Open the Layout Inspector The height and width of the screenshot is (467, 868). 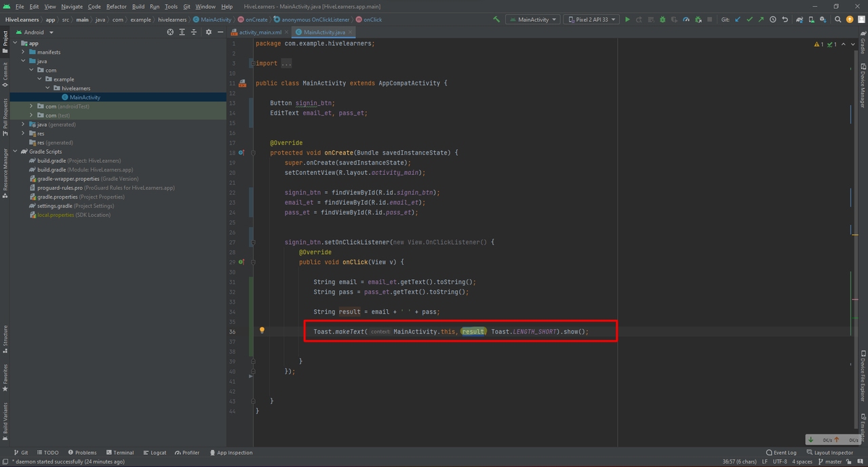coord(830,452)
